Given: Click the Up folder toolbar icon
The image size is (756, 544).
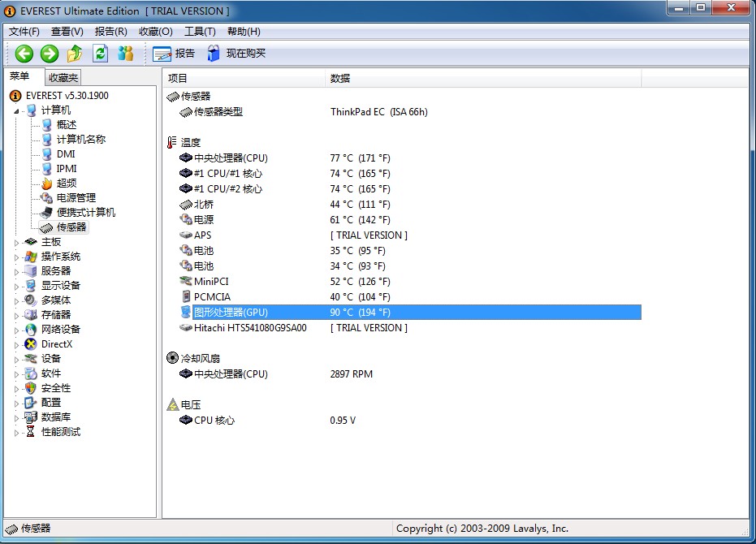Looking at the screenshot, I should click(75, 54).
